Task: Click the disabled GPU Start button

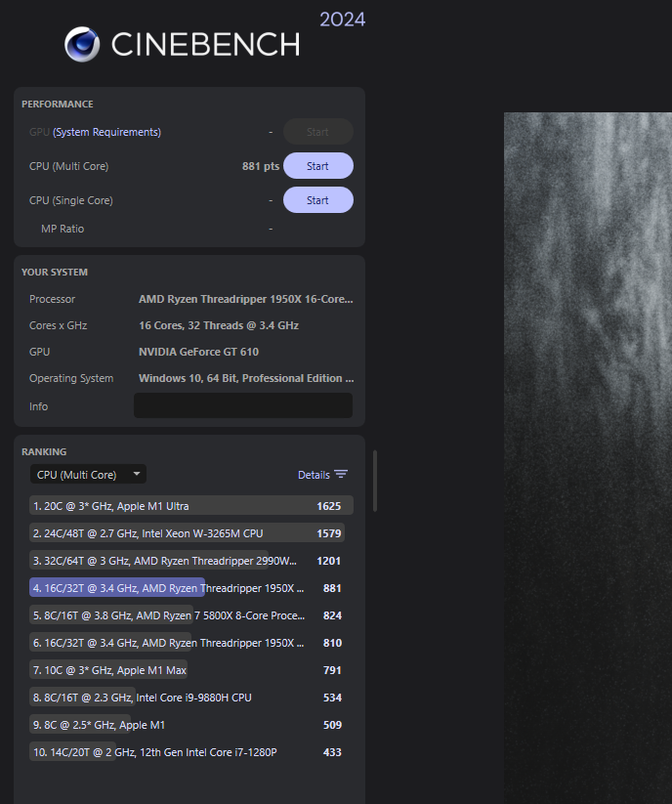Action: click(317, 132)
